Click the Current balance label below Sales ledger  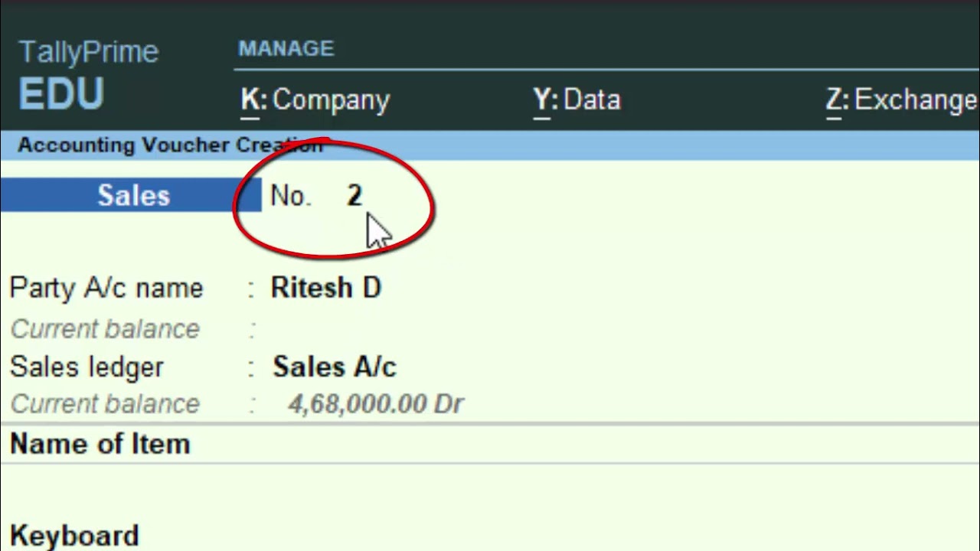pos(105,404)
